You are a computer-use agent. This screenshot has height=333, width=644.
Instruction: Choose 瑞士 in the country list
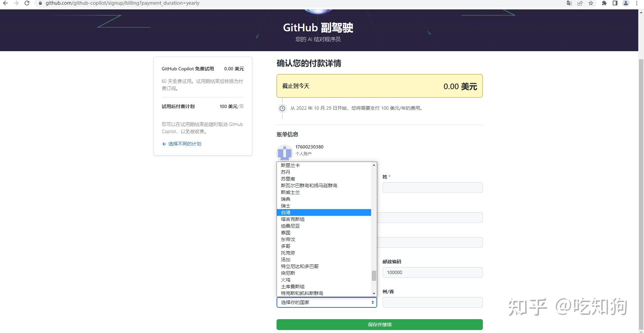(324, 206)
